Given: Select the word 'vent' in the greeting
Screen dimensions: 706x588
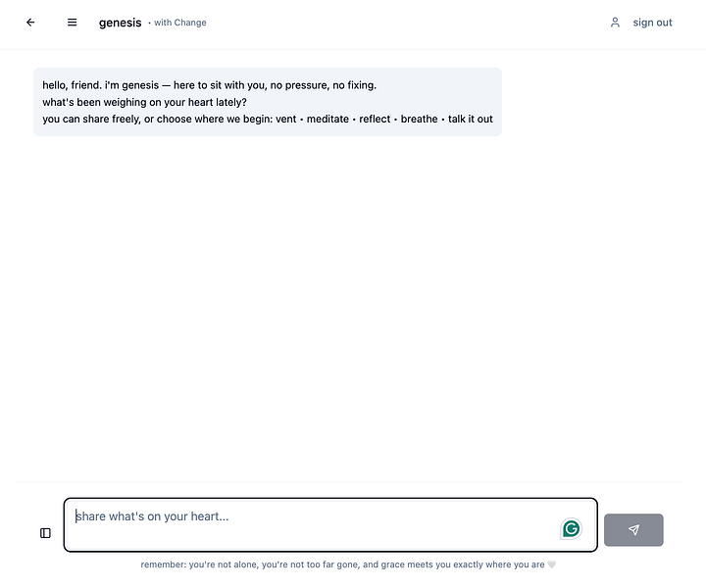Looking at the screenshot, I should pos(286,119).
